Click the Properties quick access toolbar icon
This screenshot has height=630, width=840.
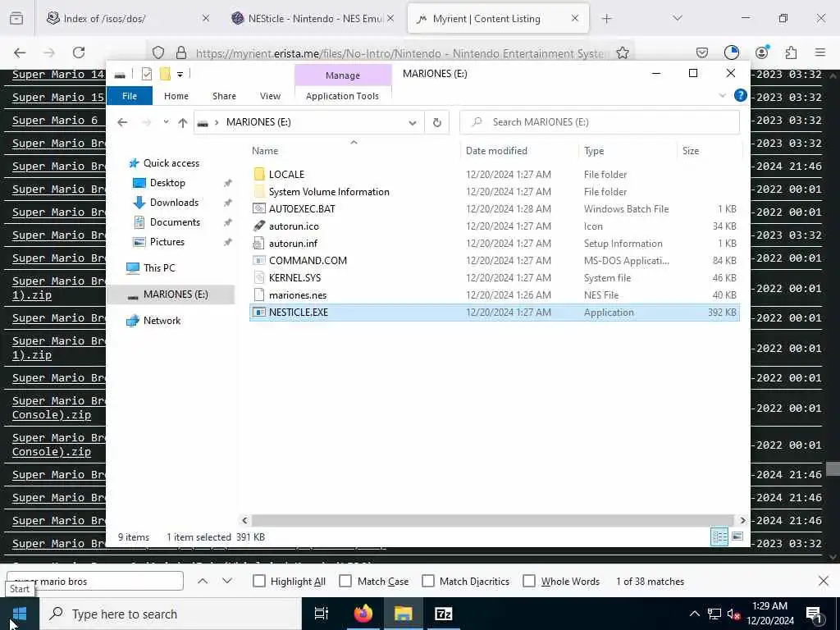[147, 74]
